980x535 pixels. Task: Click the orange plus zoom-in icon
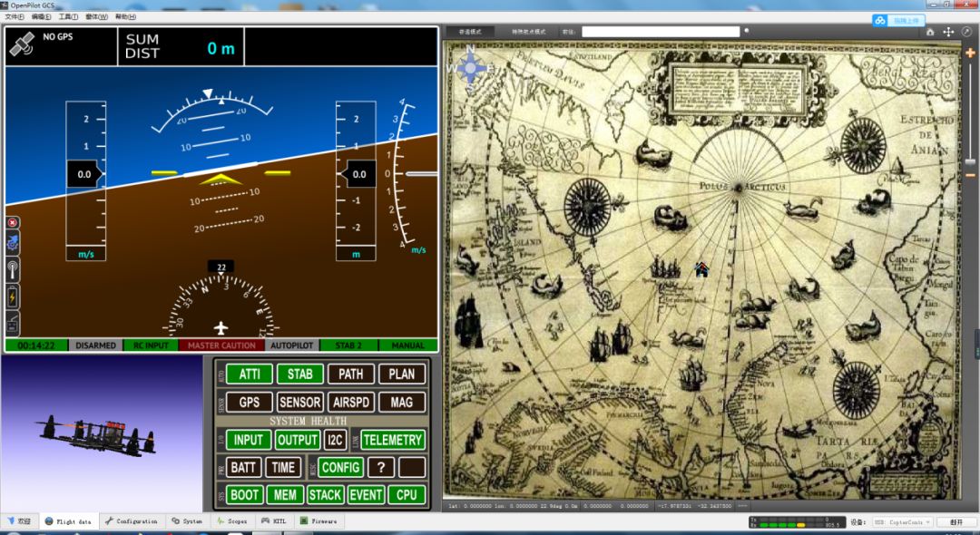pos(970,54)
